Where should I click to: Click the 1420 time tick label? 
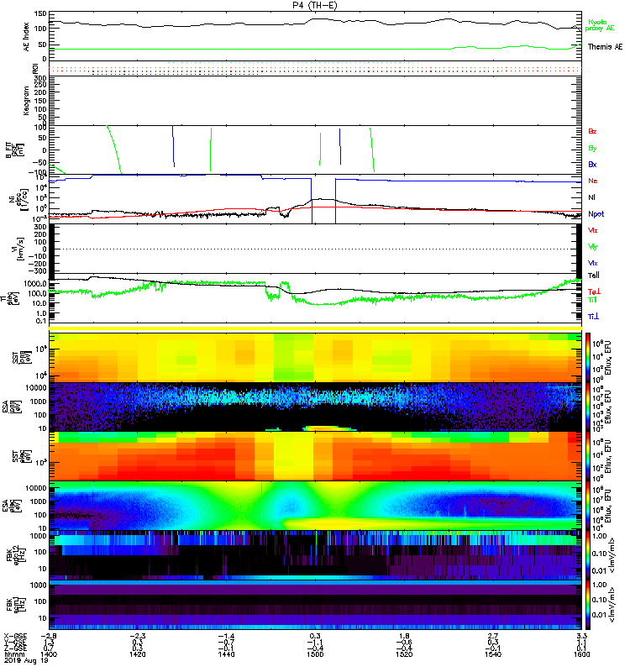click(x=138, y=655)
